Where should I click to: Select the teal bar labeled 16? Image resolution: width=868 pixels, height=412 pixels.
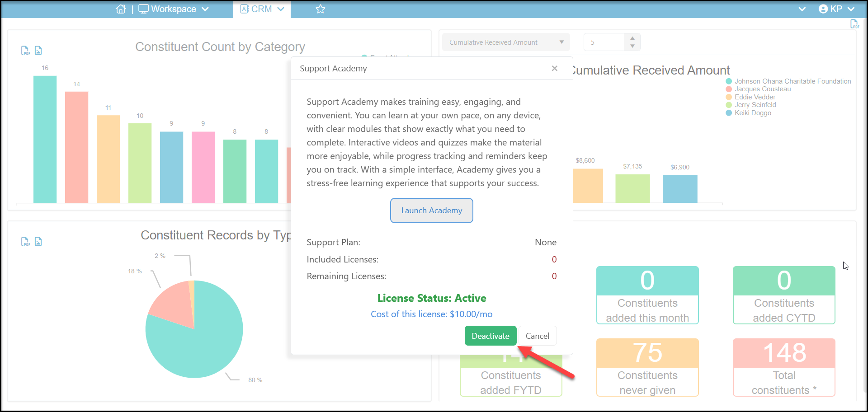tap(45, 139)
